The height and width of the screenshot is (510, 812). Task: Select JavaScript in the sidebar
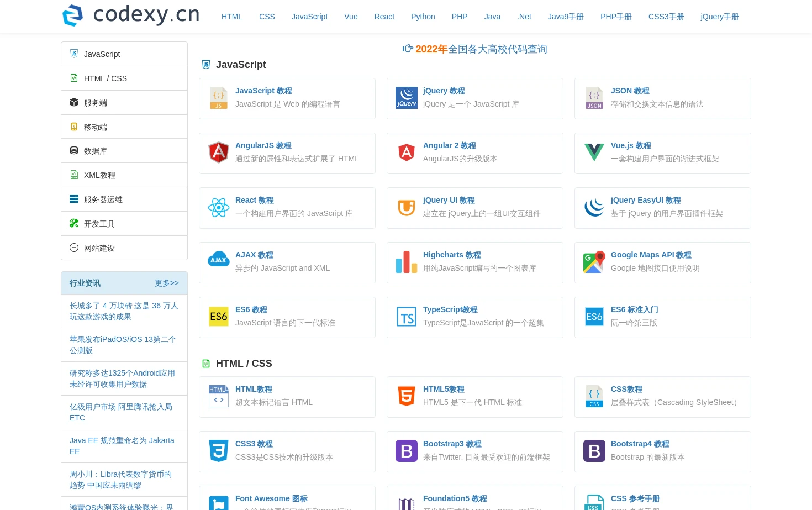[x=124, y=54]
